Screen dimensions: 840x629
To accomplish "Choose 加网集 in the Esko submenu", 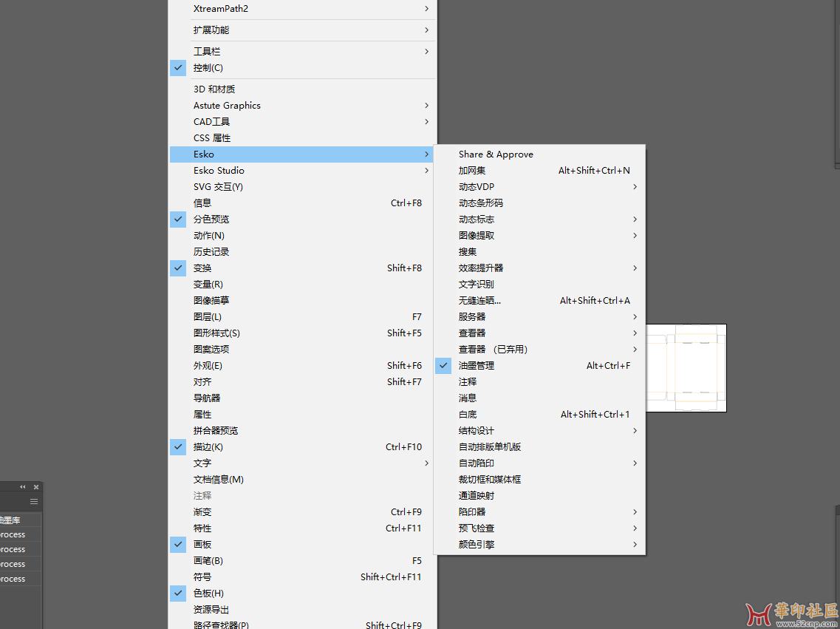I will coord(539,171).
